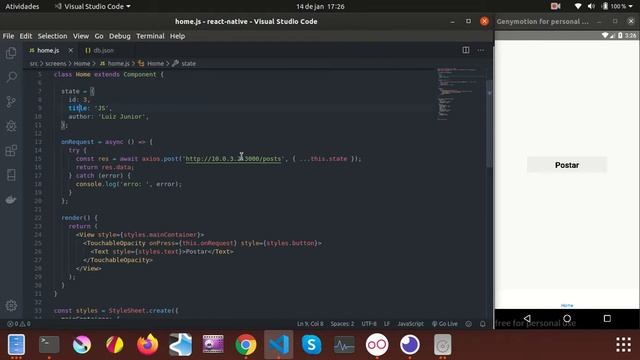Click the editor vertical scrollbar

(489, 123)
